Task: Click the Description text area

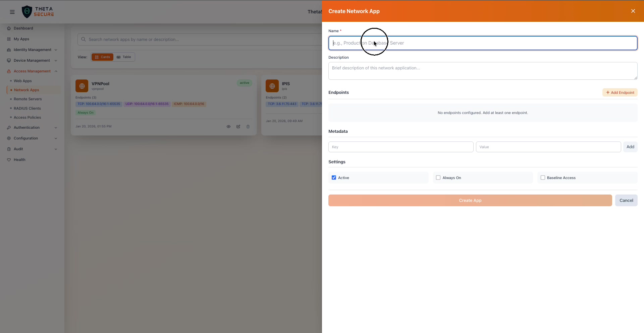Action: 482,71
